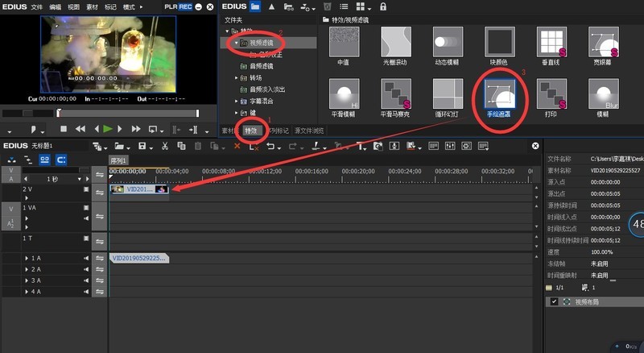
Task: Click the 块颜色 filter icon
Action: [x=499, y=42]
